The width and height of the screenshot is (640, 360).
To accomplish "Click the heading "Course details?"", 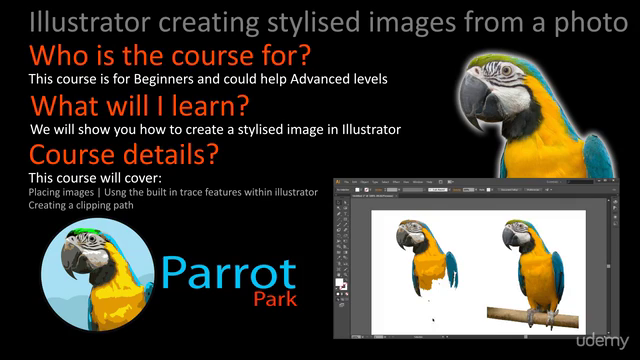I will click(124, 155).
